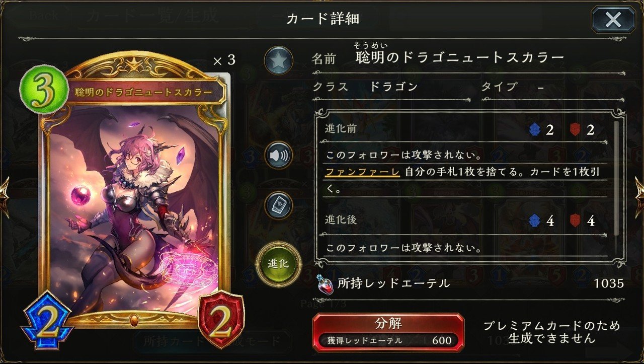Click the ファンファーレ keyword link
This screenshot has height=364, width=644.
pyautogui.click(x=362, y=173)
